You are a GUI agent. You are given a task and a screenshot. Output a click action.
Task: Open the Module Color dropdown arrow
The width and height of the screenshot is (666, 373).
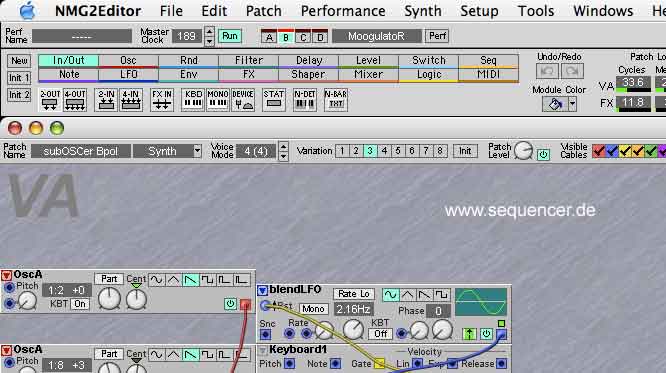point(573,104)
